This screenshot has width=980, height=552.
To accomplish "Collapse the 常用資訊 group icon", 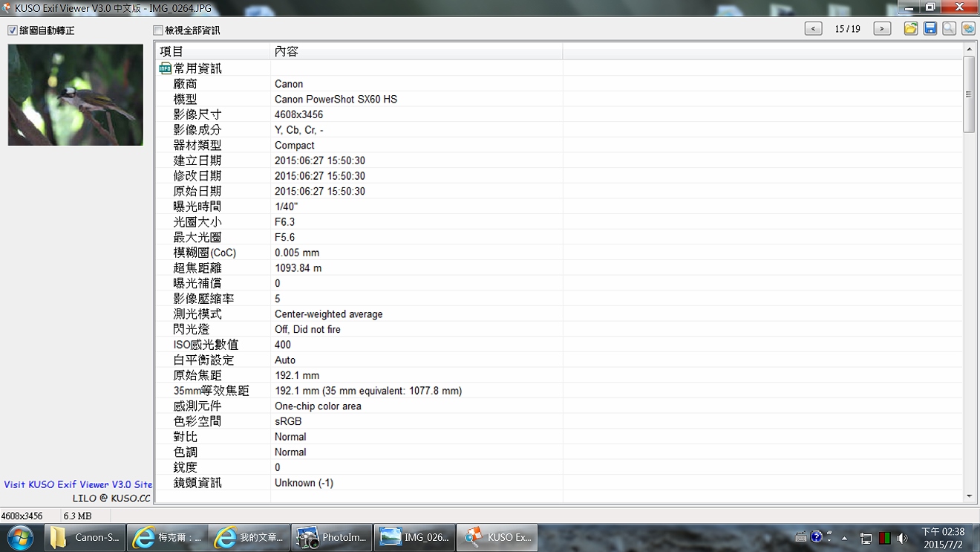I will tap(165, 68).
